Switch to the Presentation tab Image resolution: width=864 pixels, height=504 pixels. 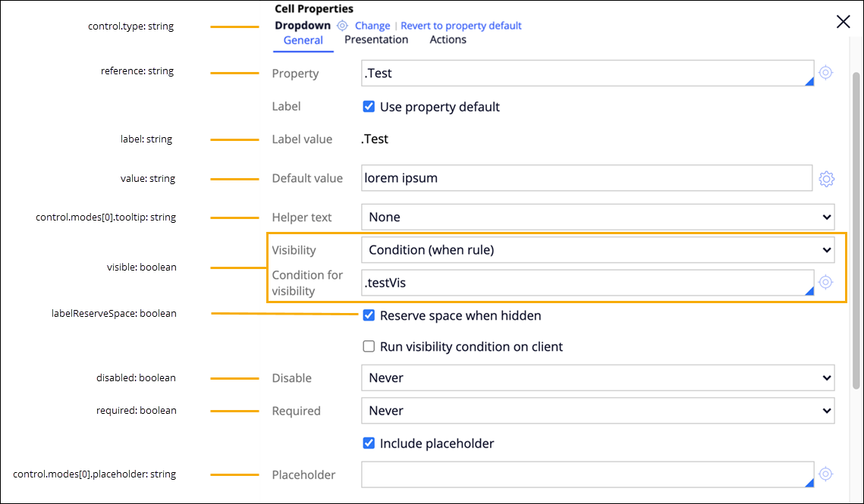376,40
